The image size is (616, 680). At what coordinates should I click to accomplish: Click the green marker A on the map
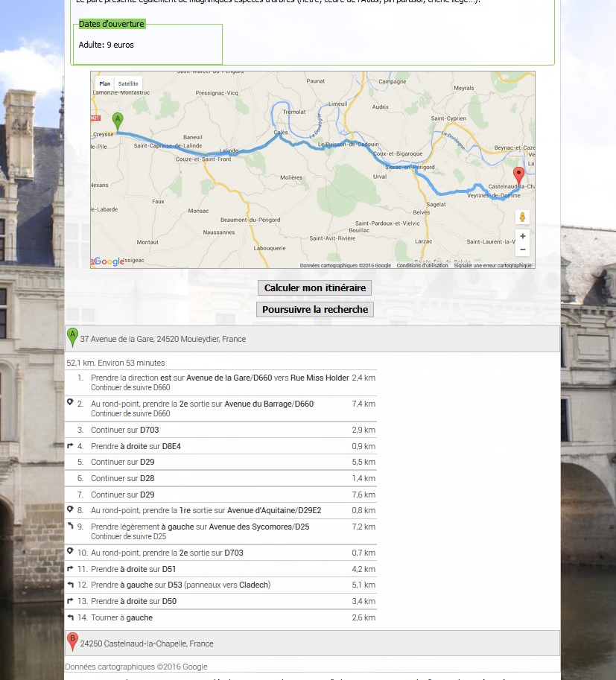pyautogui.click(x=118, y=121)
